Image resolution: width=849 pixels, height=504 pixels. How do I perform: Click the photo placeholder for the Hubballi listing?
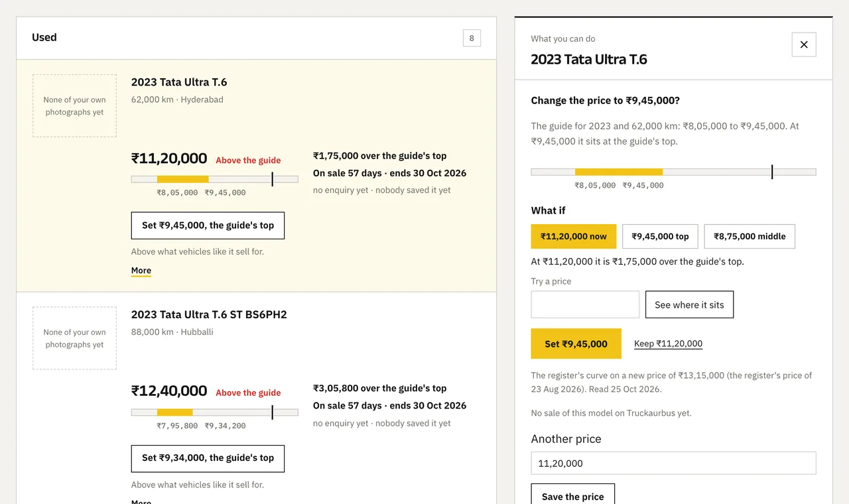click(74, 338)
